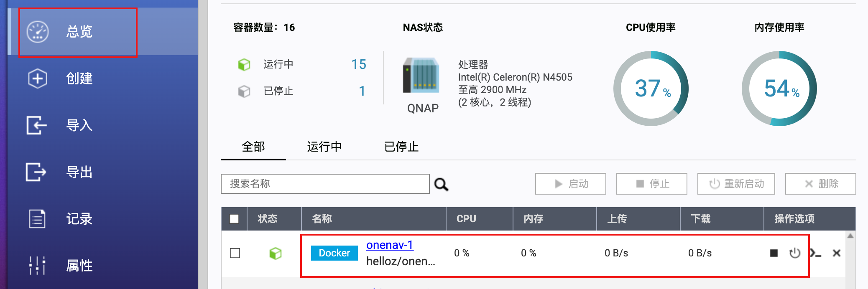Click the 全部 tab to show all containers
The image size is (868, 289).
pyautogui.click(x=253, y=147)
